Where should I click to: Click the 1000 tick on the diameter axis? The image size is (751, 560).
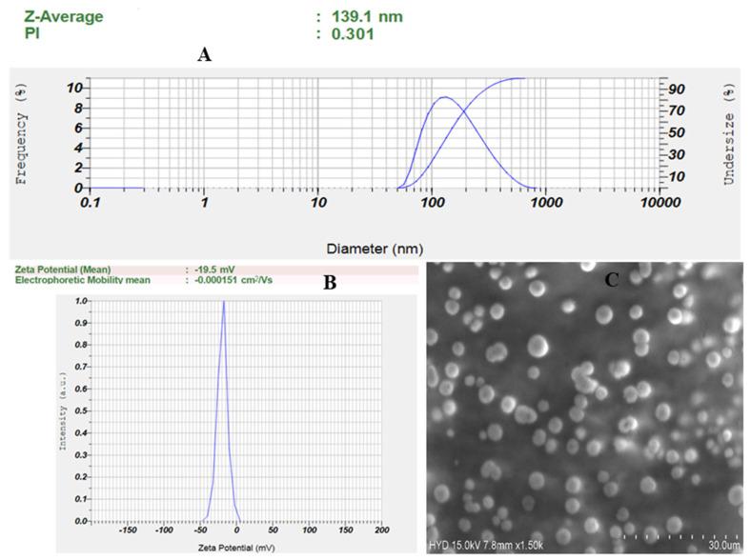coord(546,203)
